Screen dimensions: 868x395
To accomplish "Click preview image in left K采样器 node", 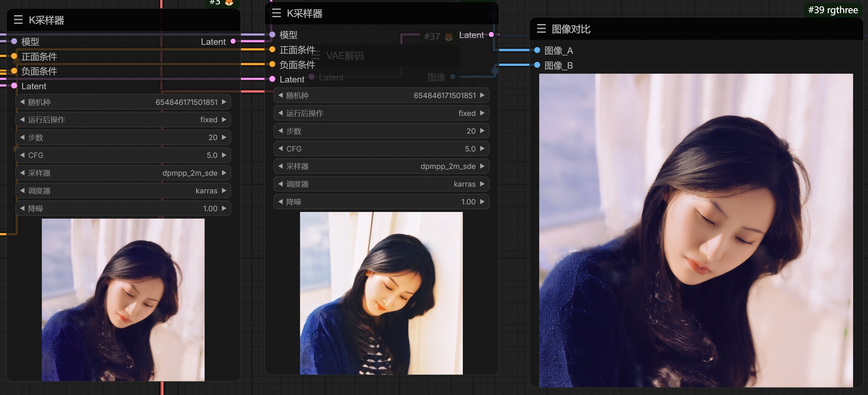I will [123, 300].
